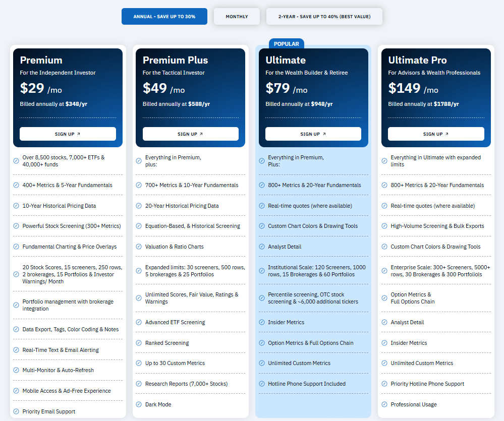The image size is (504, 421).
Task: Click checkmark icon beside High-Volume Screening & Bulk Exports
Action: [384, 226]
